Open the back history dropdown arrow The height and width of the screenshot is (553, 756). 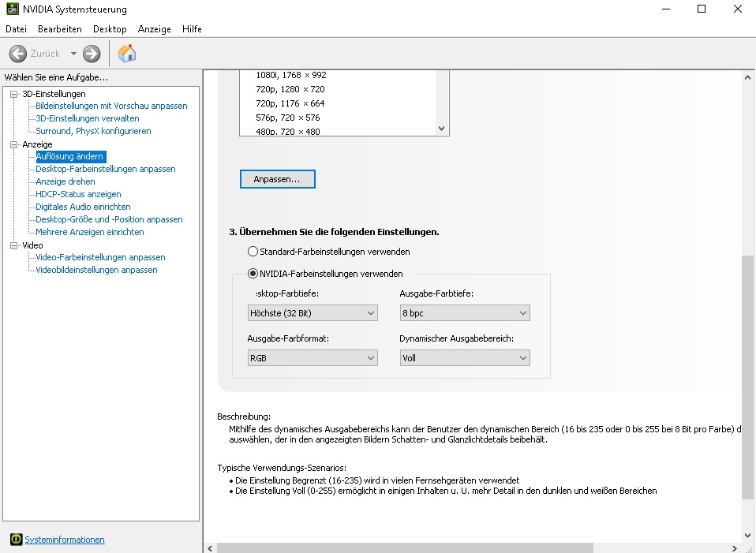click(x=73, y=54)
